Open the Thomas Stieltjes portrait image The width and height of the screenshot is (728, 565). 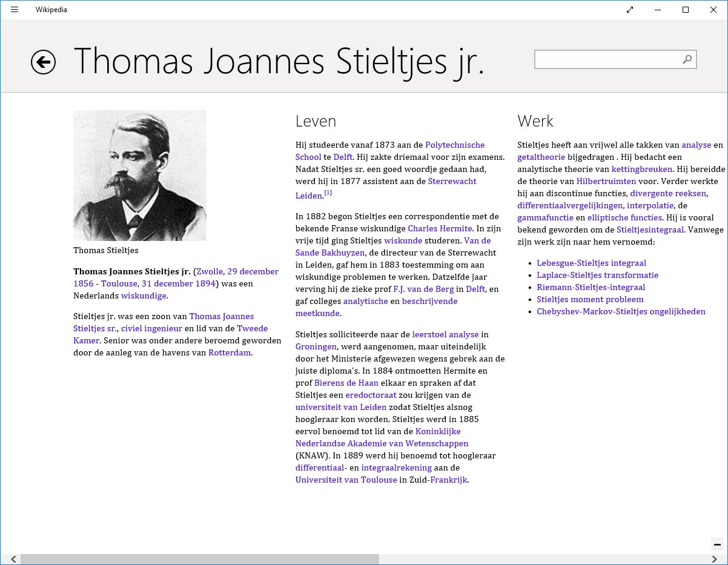click(x=140, y=176)
